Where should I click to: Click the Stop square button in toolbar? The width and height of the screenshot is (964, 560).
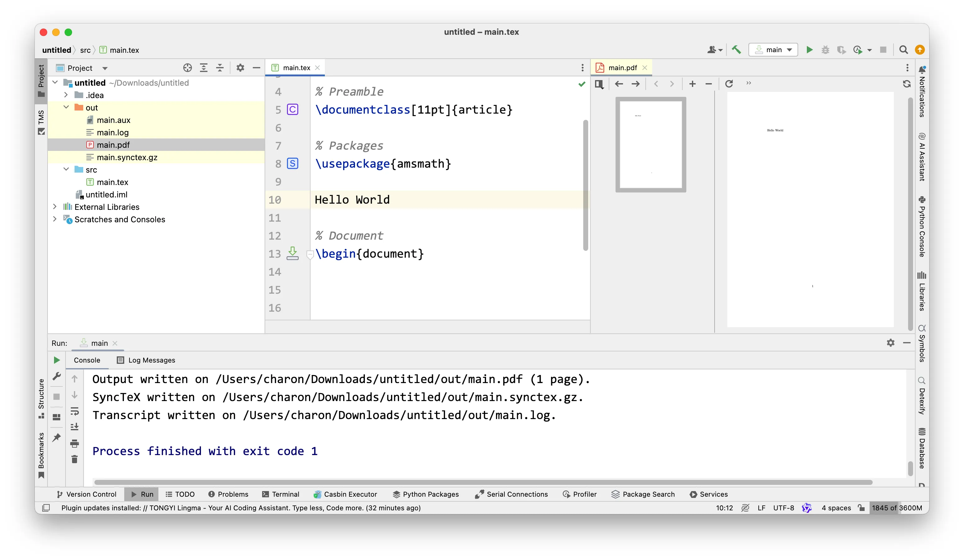(883, 50)
